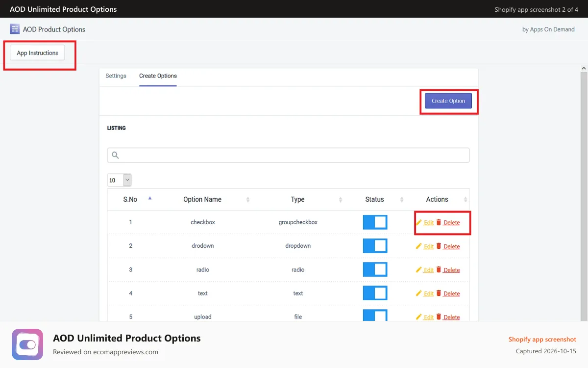Toggle status switch for drodown option
588x368 pixels.
pyautogui.click(x=375, y=246)
